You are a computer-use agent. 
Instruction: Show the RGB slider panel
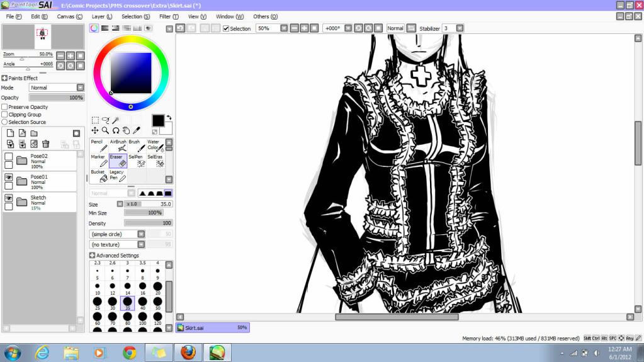coord(105,28)
